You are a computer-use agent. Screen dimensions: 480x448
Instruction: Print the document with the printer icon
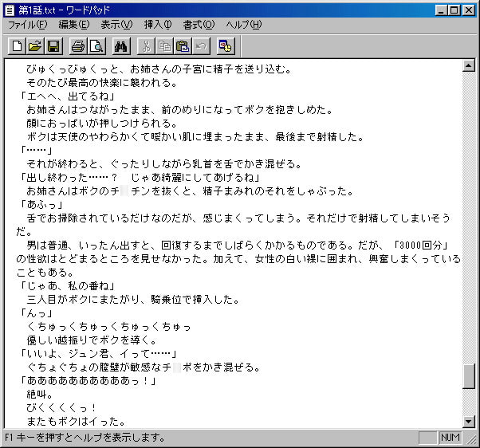point(78,45)
